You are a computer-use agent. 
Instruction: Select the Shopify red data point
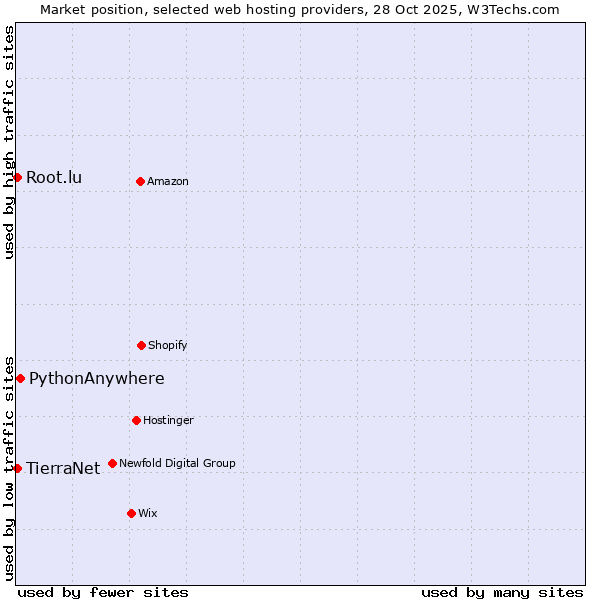141,345
